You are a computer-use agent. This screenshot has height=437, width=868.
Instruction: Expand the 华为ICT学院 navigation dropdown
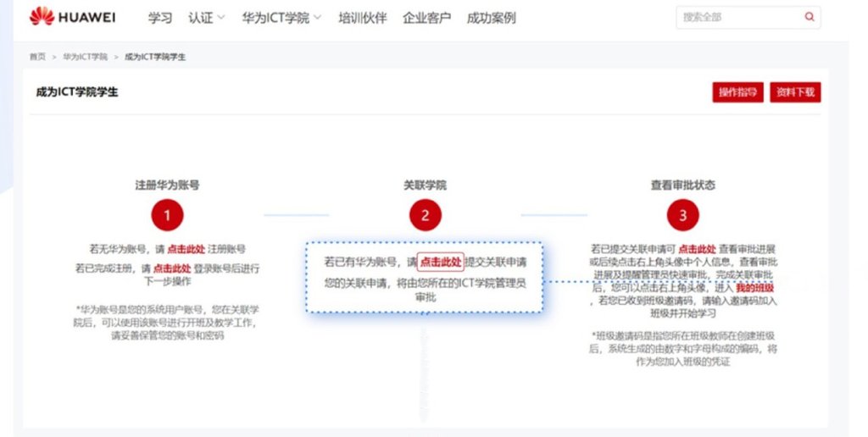click(x=281, y=18)
